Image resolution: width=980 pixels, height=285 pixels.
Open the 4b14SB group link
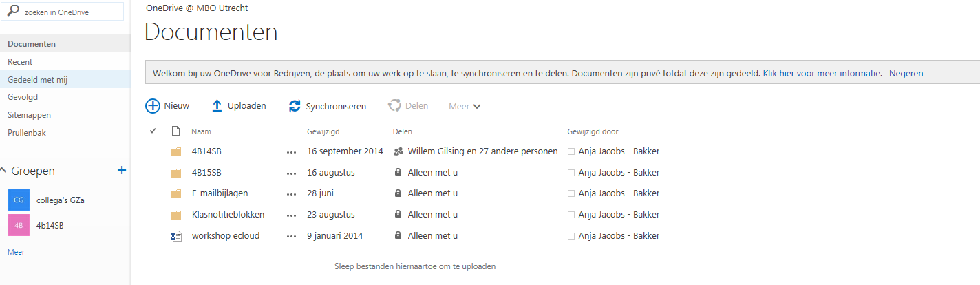(50, 225)
